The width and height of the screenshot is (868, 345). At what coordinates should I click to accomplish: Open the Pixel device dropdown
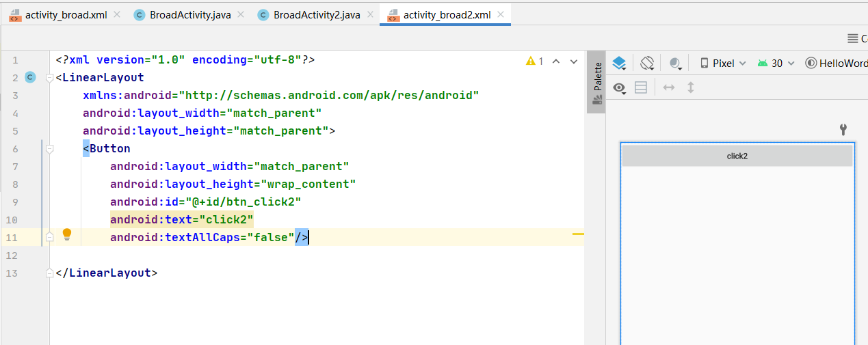pos(723,64)
